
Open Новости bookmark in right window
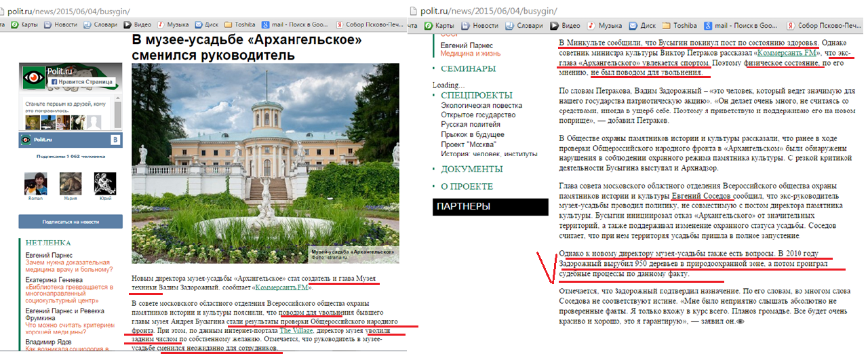[x=479, y=25]
